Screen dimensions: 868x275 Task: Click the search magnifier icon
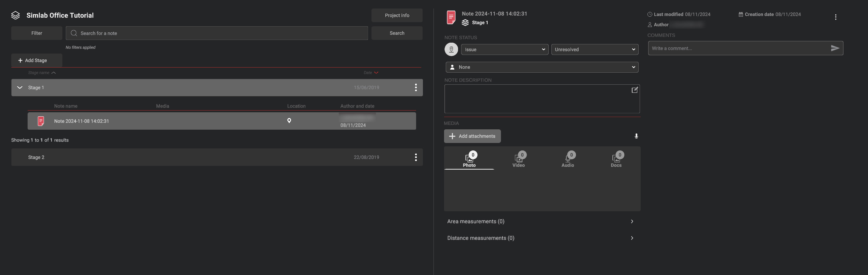click(x=74, y=33)
